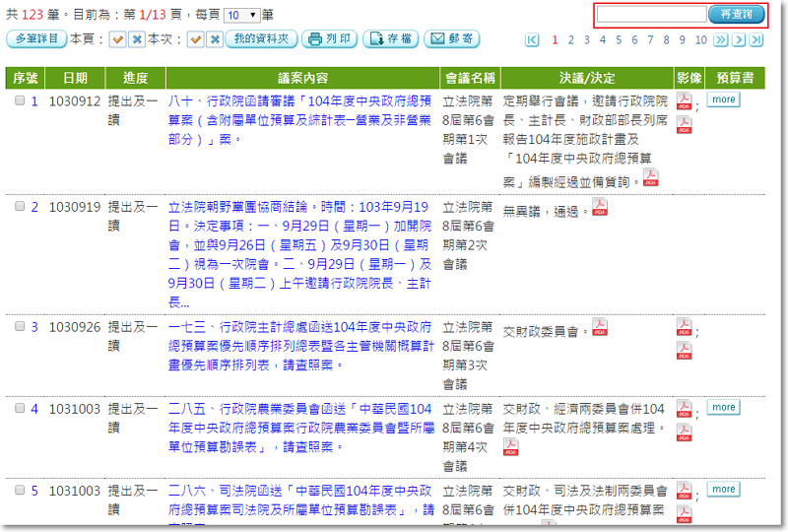Open first PDF icon in row 1 影像 column
788x532 pixels.
[684, 102]
